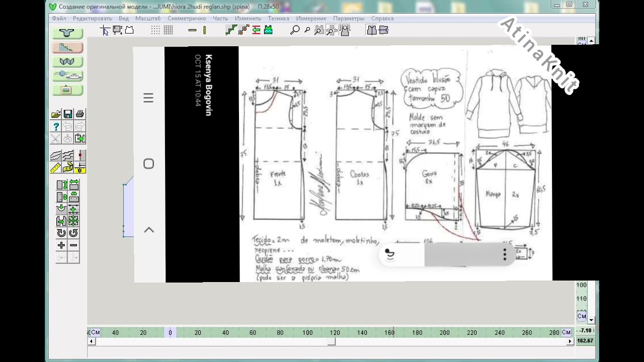Show the vertical ruler icon
The width and height of the screenshot is (644, 362).
pyautogui.click(x=204, y=31)
